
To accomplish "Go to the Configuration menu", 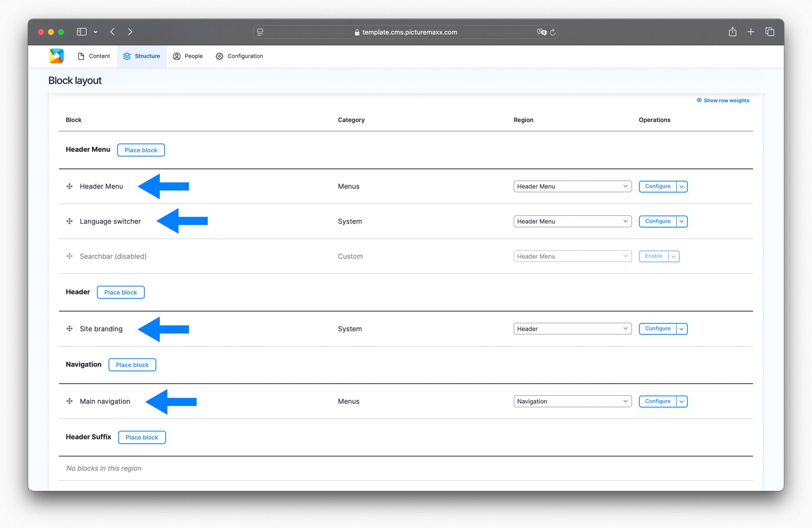I will 239,56.
